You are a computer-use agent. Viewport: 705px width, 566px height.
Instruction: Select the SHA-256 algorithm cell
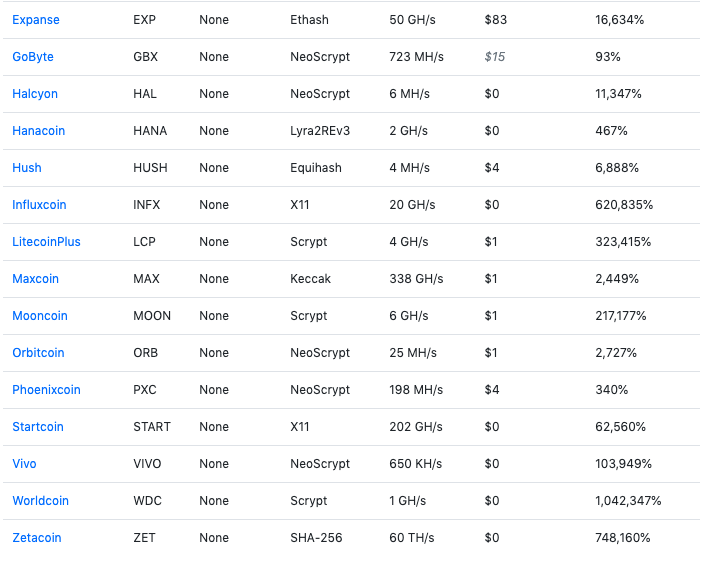(316, 538)
